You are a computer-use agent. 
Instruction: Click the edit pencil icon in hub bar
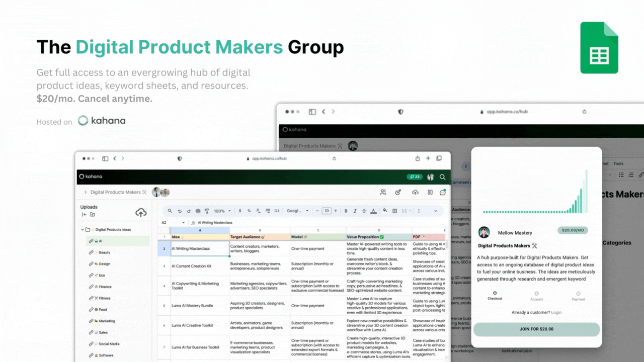tap(398, 192)
